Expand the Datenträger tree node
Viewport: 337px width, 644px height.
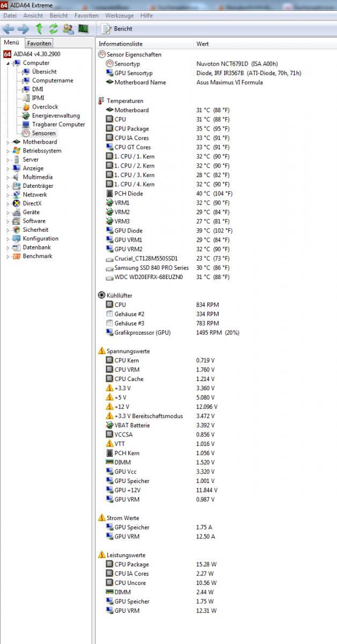coord(8,186)
